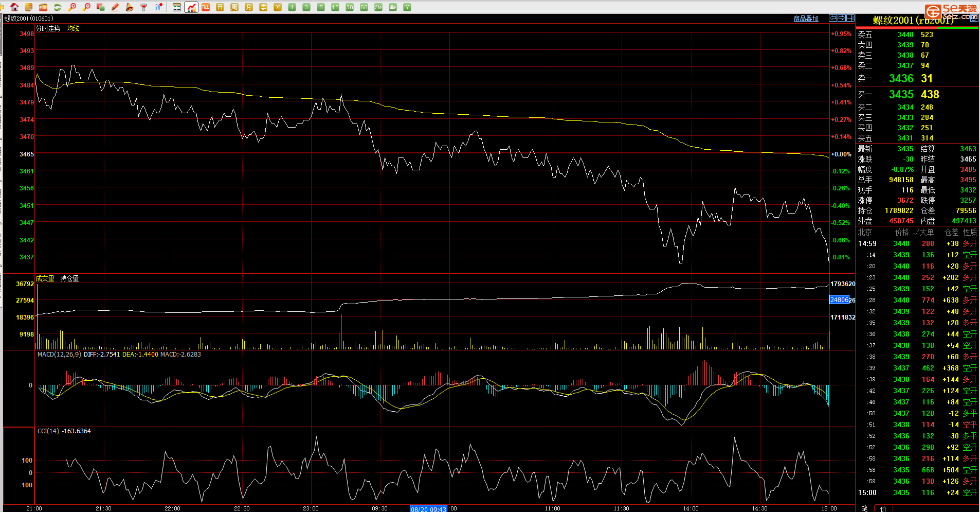Open the quote list table icon
Screen dimensions: 980x512
tap(177, 7)
